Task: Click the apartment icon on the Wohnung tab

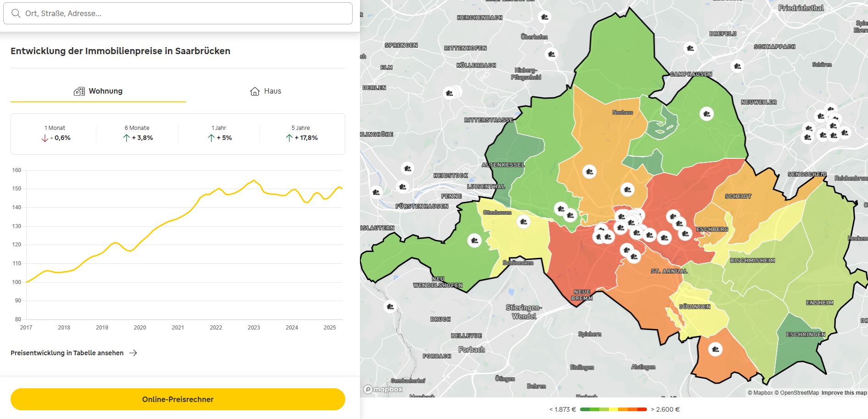Action: (79, 91)
